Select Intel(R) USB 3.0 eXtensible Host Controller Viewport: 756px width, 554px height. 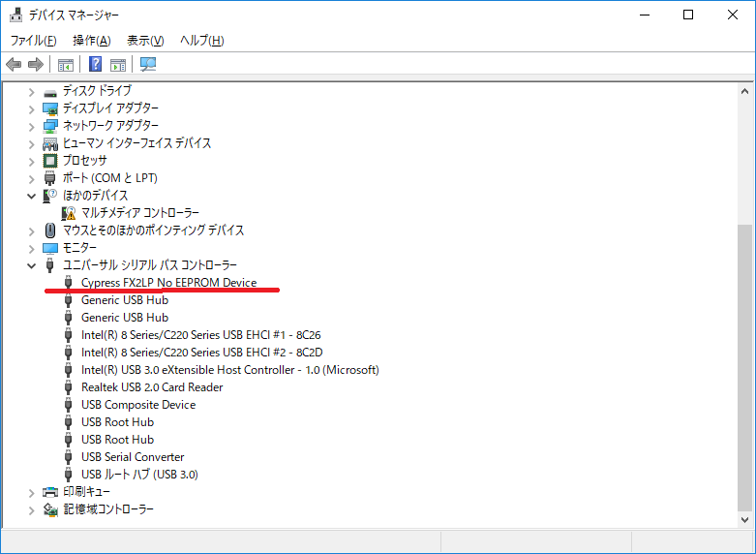(230, 370)
